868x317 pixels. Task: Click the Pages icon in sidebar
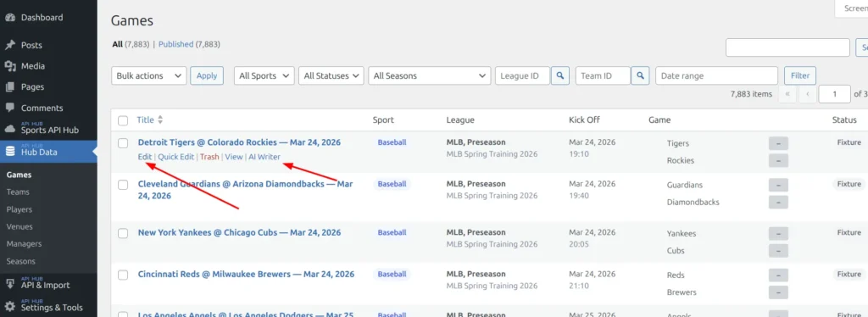click(9, 86)
